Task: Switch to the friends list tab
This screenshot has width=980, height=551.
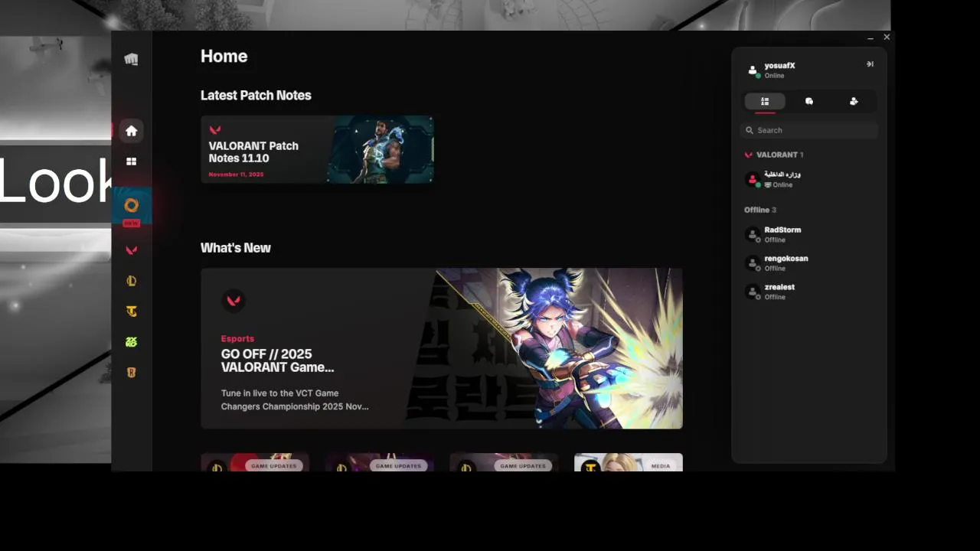Action: 765,101
